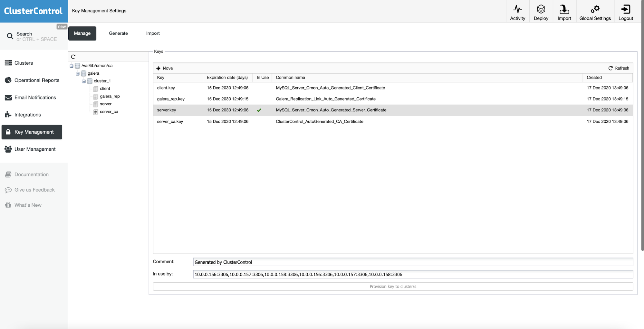Image resolution: width=644 pixels, height=329 pixels.
Task: Sort by the Created column header
Action: [608, 78]
